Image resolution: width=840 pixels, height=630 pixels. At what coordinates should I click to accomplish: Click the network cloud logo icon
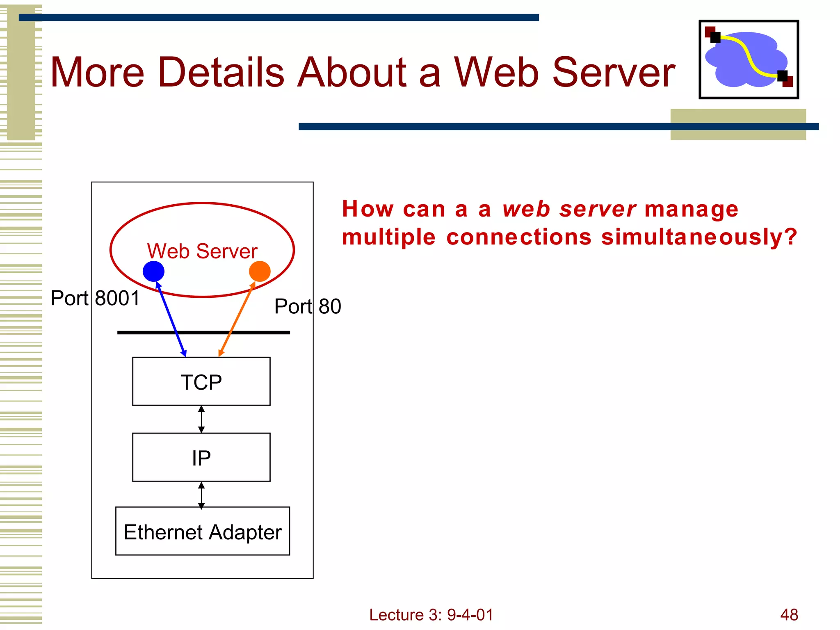[x=749, y=59]
